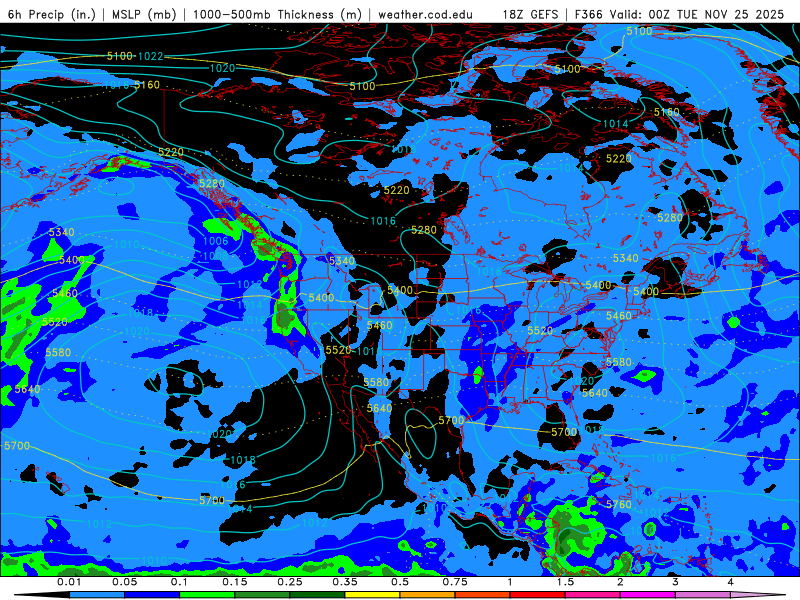Click the 0.15 legend value
This screenshot has width=800, height=600.
tap(235, 582)
